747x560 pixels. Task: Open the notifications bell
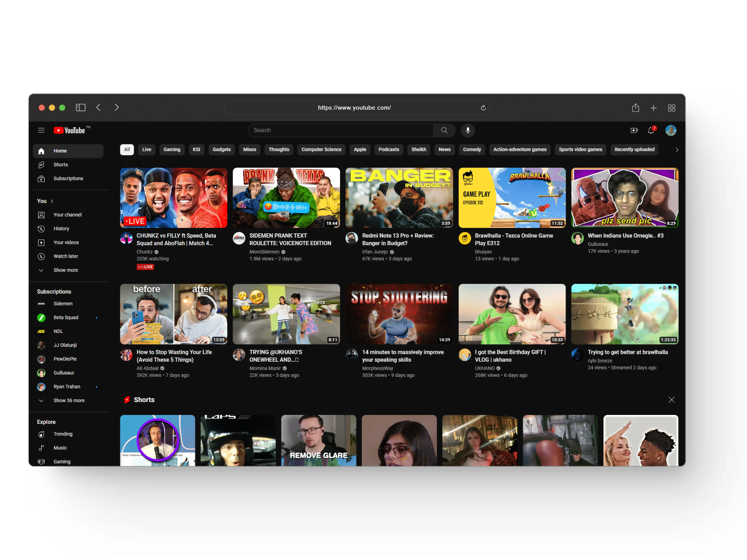click(x=651, y=130)
